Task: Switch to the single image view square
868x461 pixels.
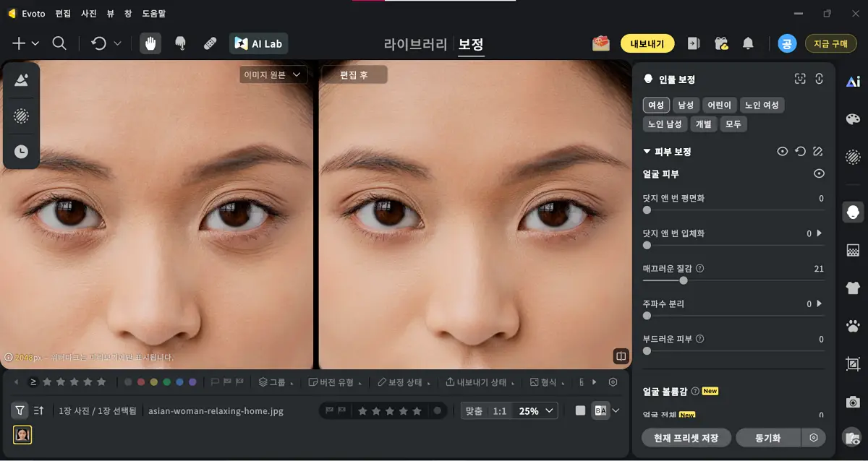Action: tap(580, 410)
